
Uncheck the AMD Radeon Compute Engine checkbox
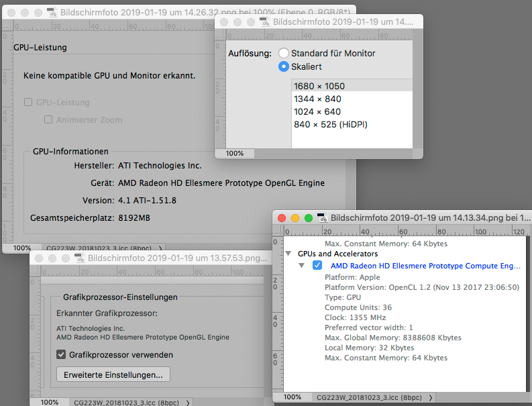[317, 265]
